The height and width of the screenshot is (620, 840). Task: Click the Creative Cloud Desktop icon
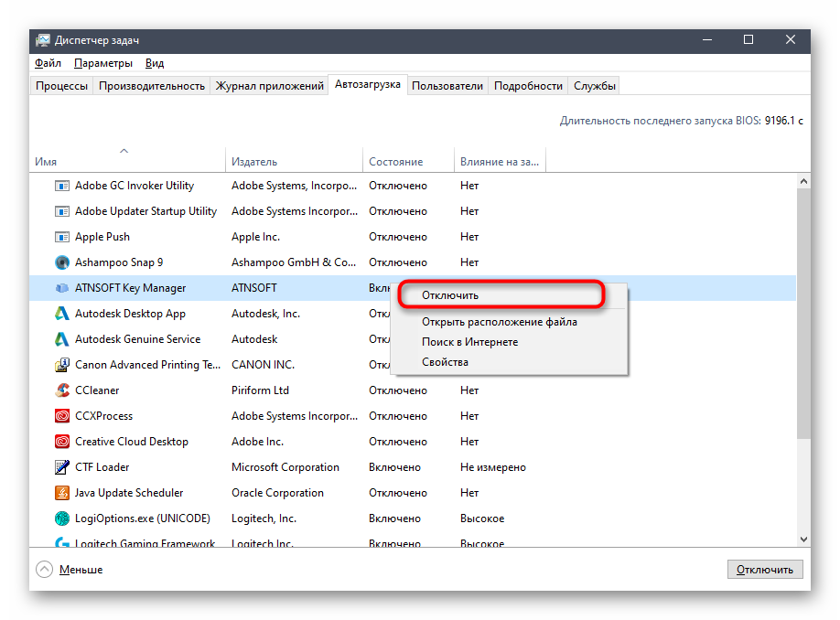point(61,442)
